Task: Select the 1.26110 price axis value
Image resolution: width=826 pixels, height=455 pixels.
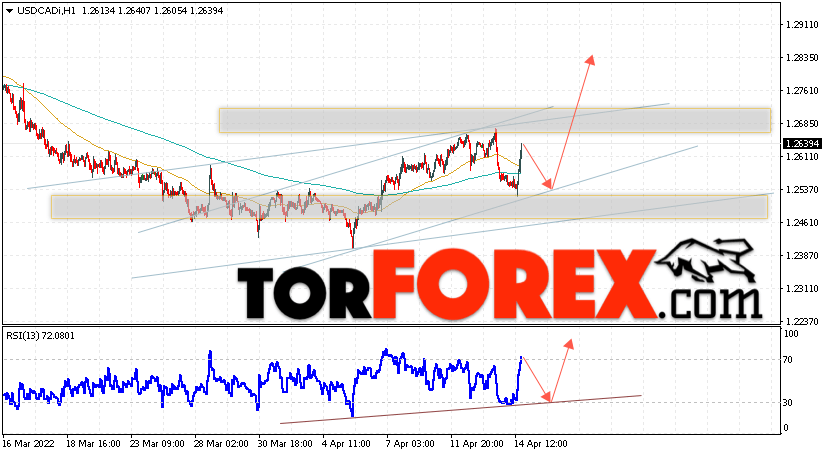Action: [802, 157]
